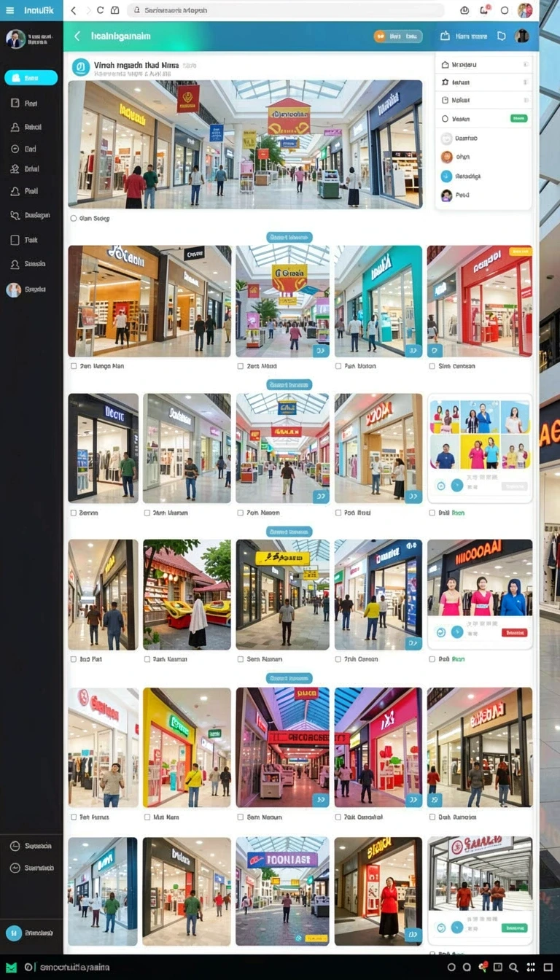Open the "Ssamatob" clock item in sidebar
This screenshot has height=980, width=560.
click(31, 868)
